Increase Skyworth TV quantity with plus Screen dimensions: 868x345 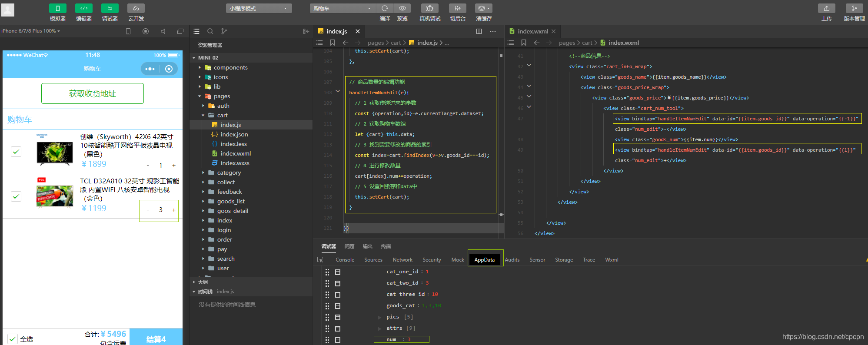[x=174, y=166]
